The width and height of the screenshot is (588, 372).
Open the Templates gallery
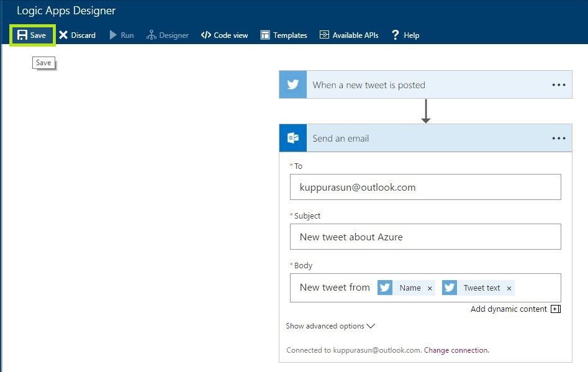coord(284,35)
